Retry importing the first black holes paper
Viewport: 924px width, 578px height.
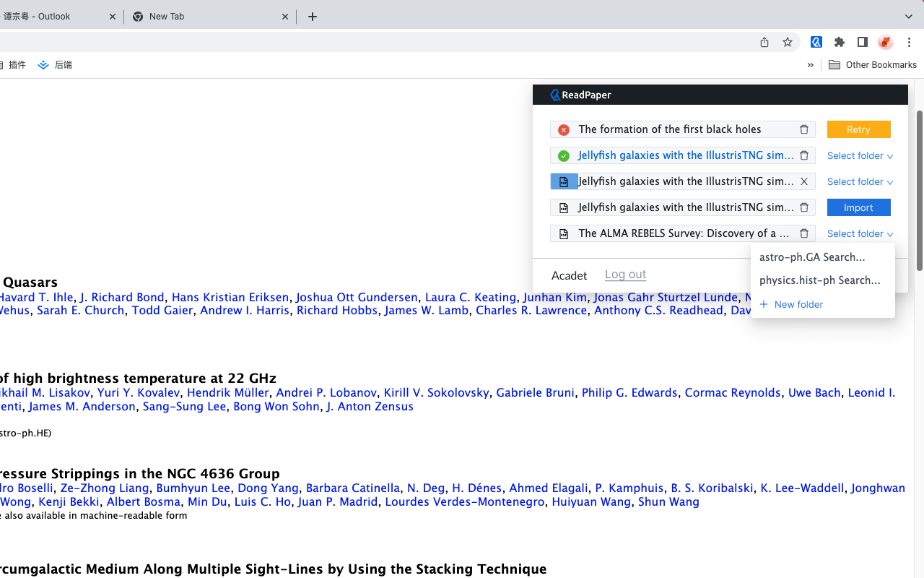point(858,129)
